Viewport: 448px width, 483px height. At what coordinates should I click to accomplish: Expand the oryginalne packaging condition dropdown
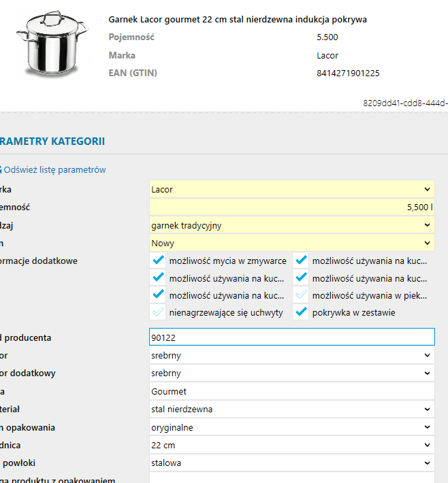coord(291,427)
